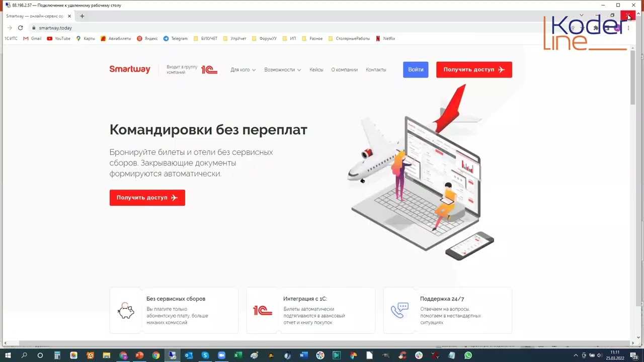Open Outlook from the taskbar
The width and height of the screenshot is (644, 362).
(189, 355)
